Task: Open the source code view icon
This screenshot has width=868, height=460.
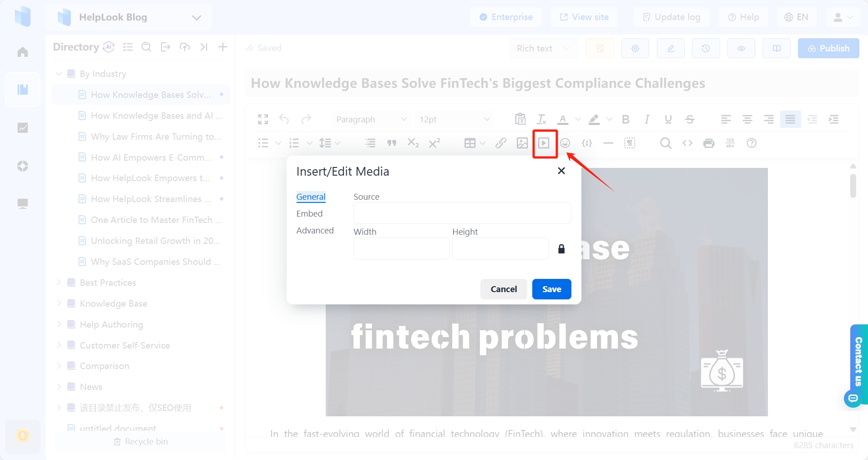Action: click(687, 143)
